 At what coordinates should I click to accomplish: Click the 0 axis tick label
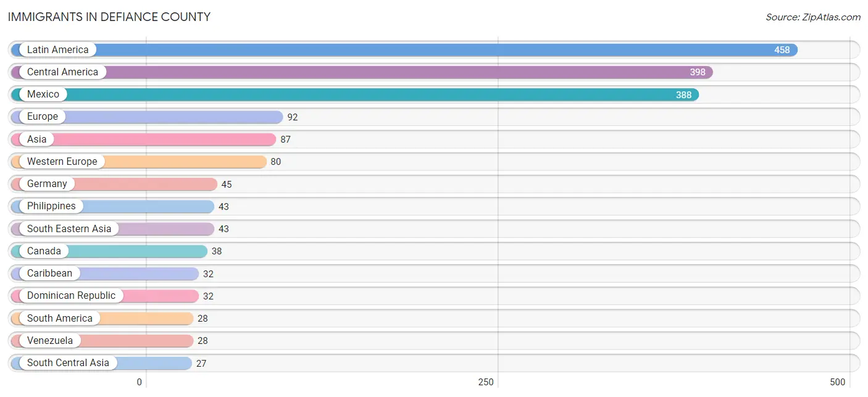pyautogui.click(x=140, y=382)
